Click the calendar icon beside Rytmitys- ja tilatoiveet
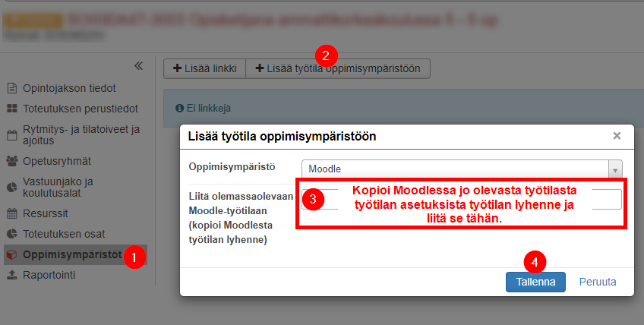The height and width of the screenshot is (325, 644). (x=12, y=134)
